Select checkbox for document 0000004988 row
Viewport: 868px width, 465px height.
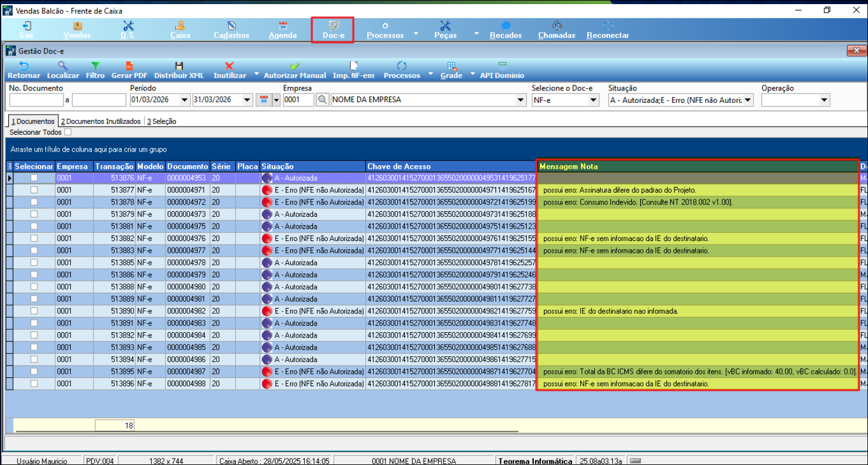(34, 384)
